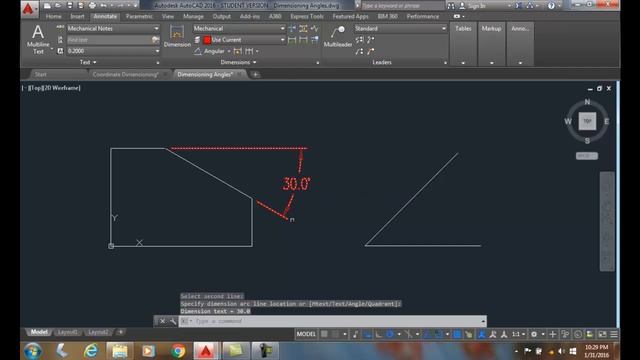Switch to the Coordinate Dimensioning drawing tab

click(125, 74)
